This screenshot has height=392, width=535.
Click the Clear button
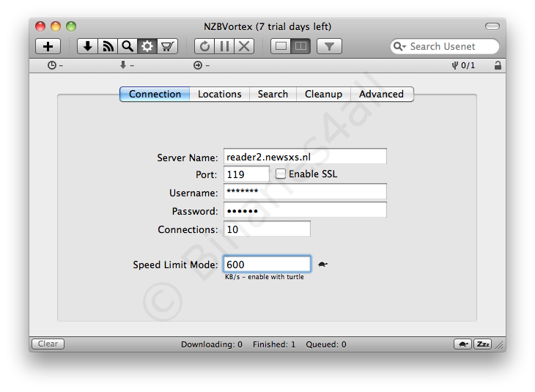pyautogui.click(x=48, y=344)
